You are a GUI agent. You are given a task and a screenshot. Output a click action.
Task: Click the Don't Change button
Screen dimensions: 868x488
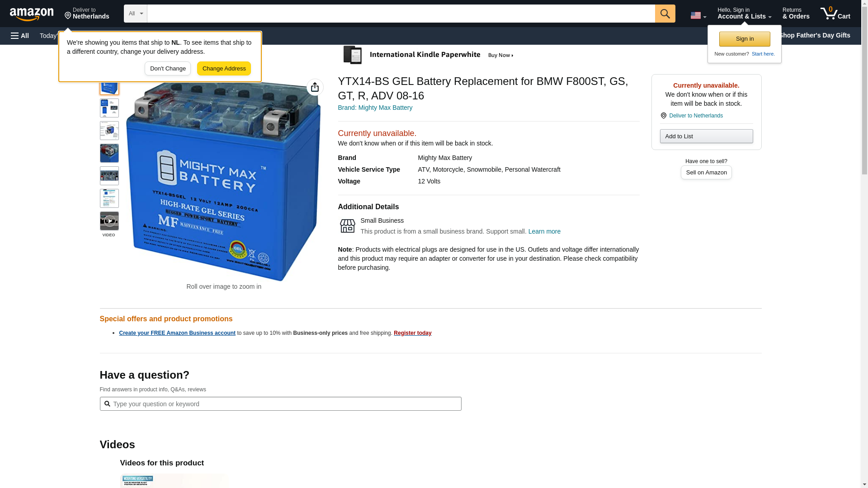[168, 69]
